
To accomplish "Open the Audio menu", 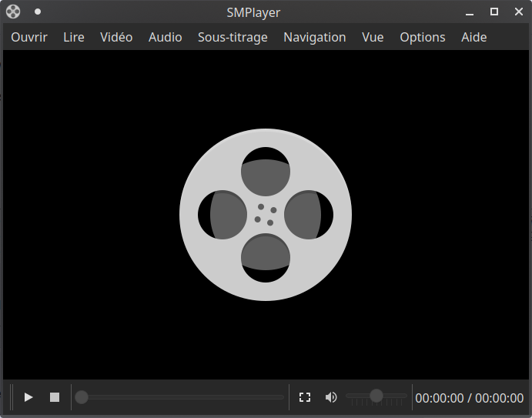I will tap(166, 37).
